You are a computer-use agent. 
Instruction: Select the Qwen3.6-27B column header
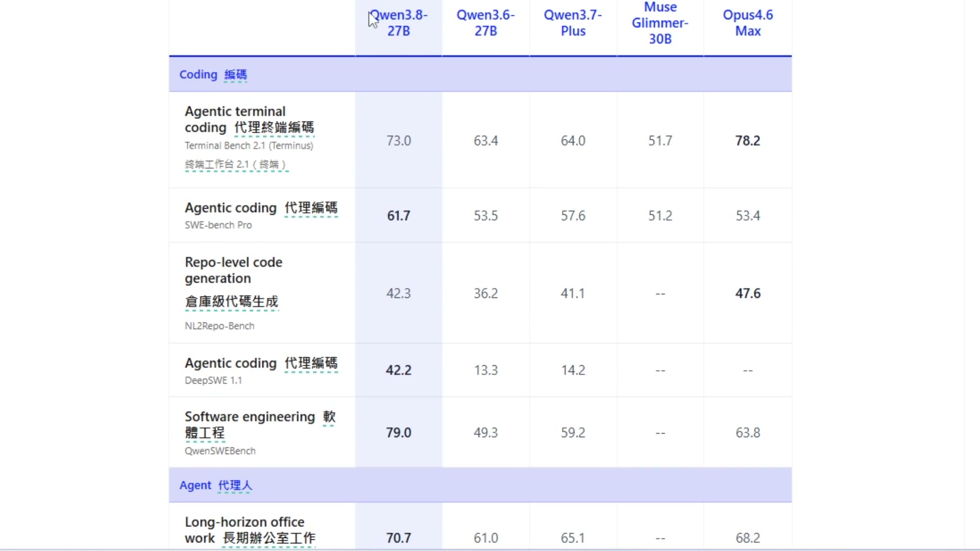pos(485,23)
